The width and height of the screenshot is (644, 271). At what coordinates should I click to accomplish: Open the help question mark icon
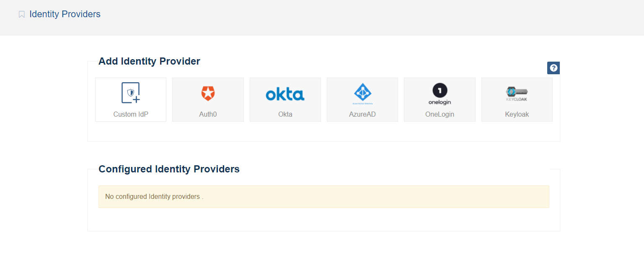click(x=553, y=68)
